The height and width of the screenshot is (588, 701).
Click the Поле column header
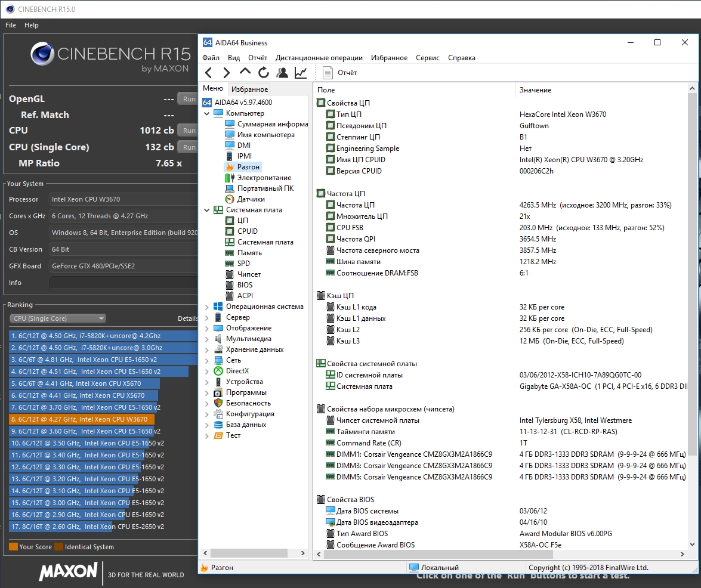click(415, 90)
